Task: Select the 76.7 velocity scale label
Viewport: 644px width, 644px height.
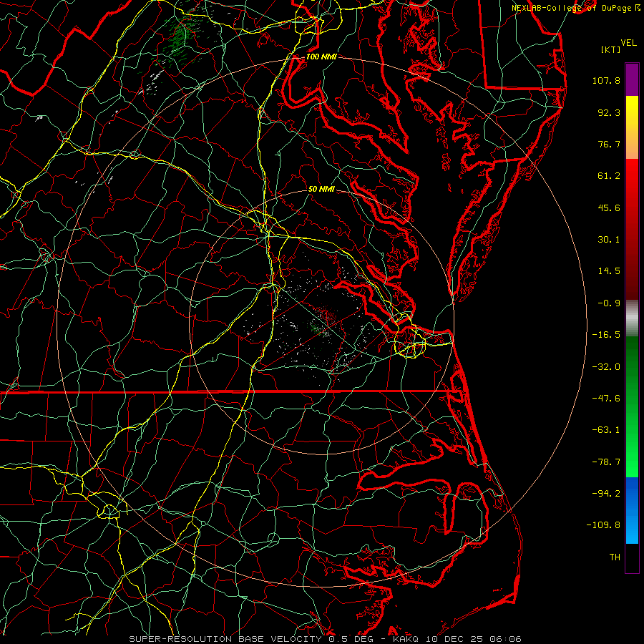Action: pos(609,144)
